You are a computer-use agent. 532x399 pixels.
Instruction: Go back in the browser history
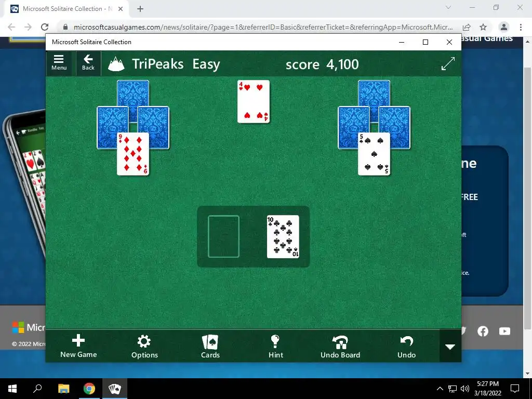click(11, 27)
